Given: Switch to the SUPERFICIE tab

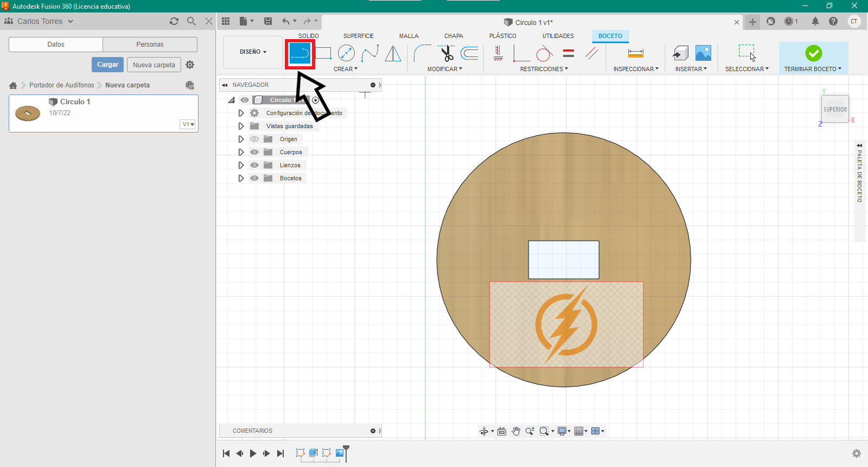Looking at the screenshot, I should [x=359, y=36].
